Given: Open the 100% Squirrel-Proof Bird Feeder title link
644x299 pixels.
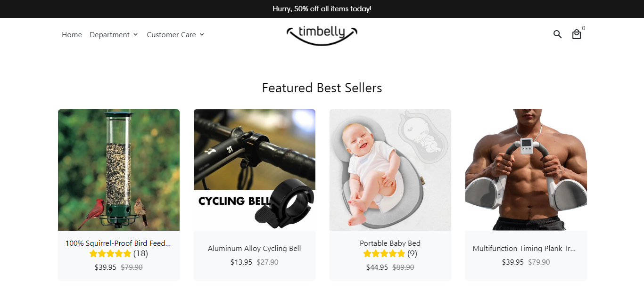Looking at the screenshot, I should click(118, 243).
